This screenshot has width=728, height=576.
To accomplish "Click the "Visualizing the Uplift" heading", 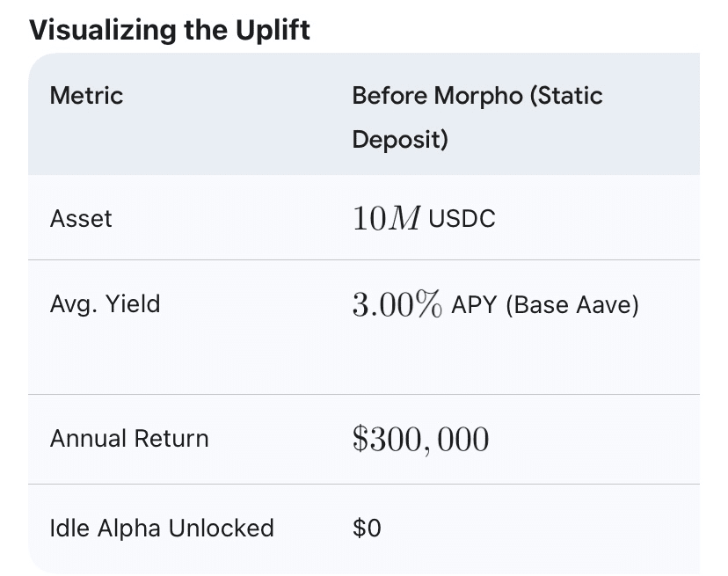I will (170, 30).
